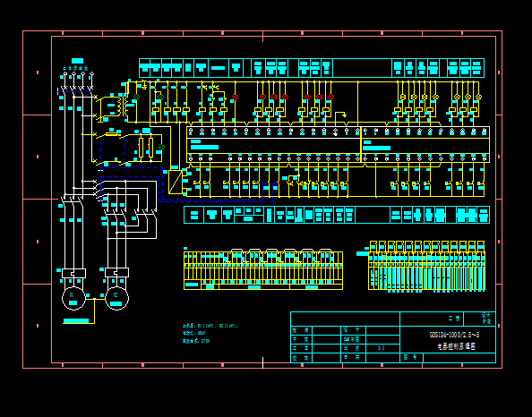Click the first red indicator lamp
Screen dimensions: 532x417
pos(235,97)
